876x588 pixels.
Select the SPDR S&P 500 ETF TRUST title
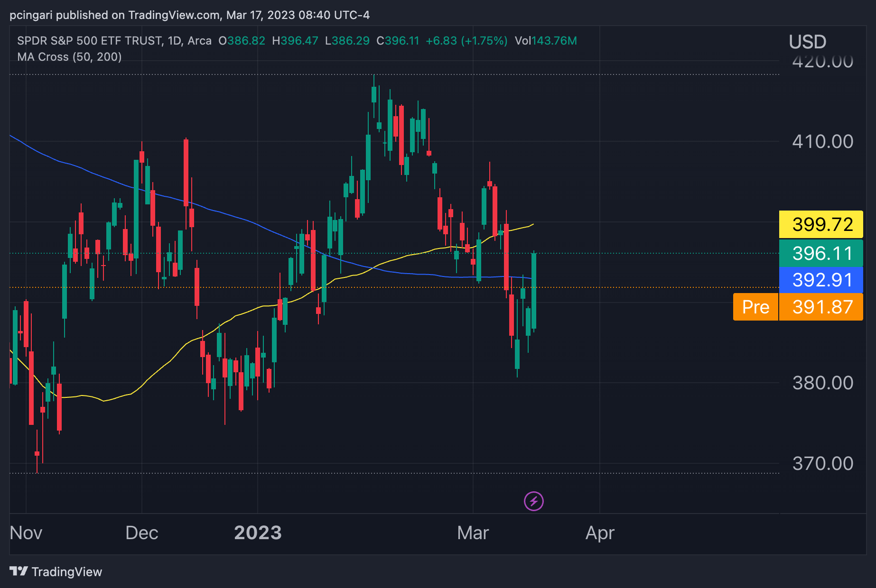(90, 41)
